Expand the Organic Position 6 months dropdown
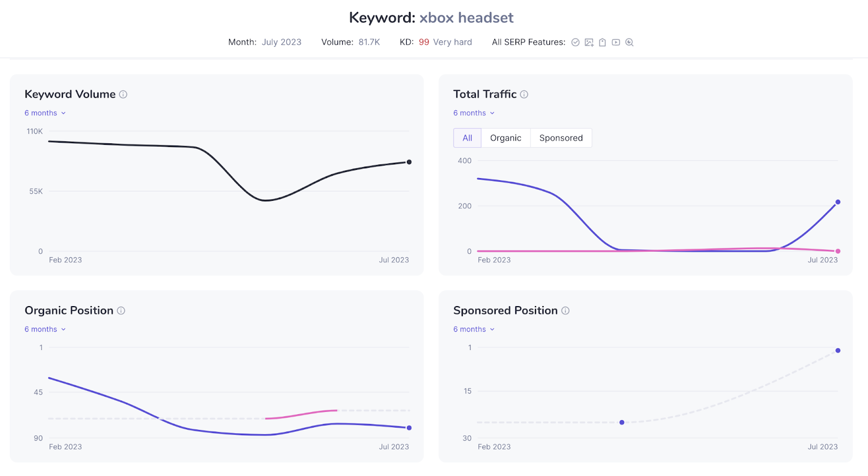 tap(45, 329)
